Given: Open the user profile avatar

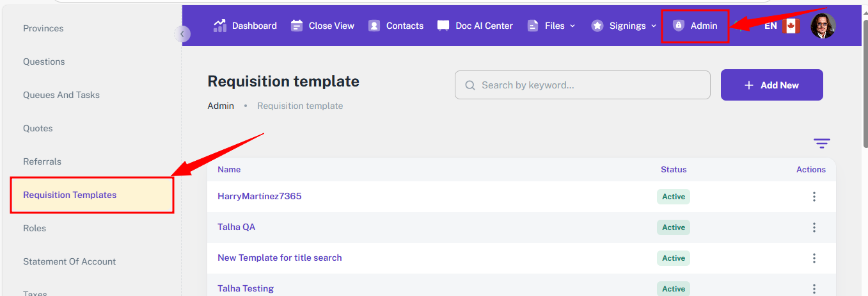Looking at the screenshot, I should pos(823,26).
